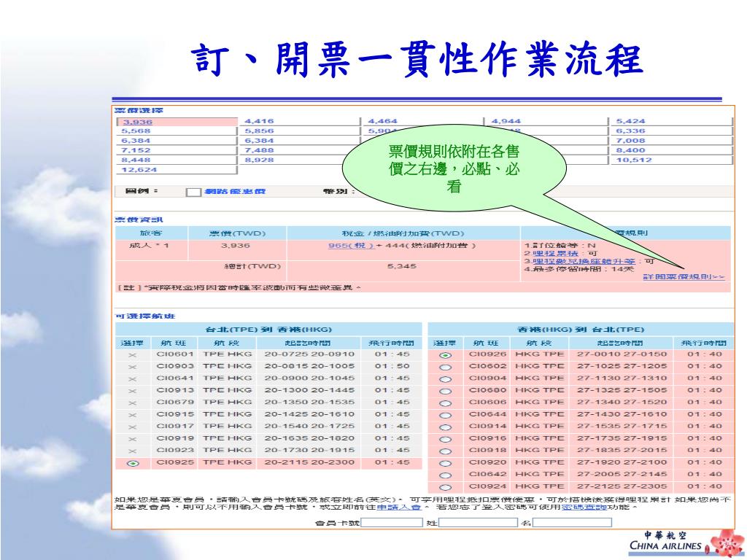This screenshot has height=560, width=747.
Task: Click unavailable mark for flight CI0917
Action: (x=133, y=427)
